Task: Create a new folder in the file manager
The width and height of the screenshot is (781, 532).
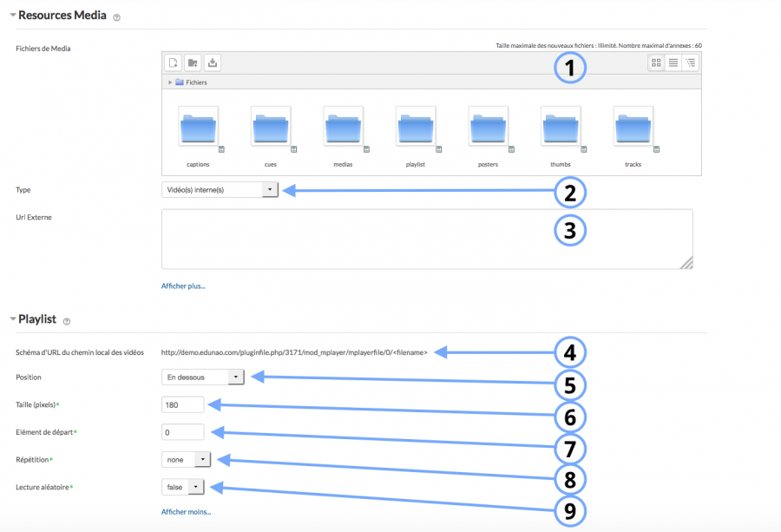Action: point(193,62)
